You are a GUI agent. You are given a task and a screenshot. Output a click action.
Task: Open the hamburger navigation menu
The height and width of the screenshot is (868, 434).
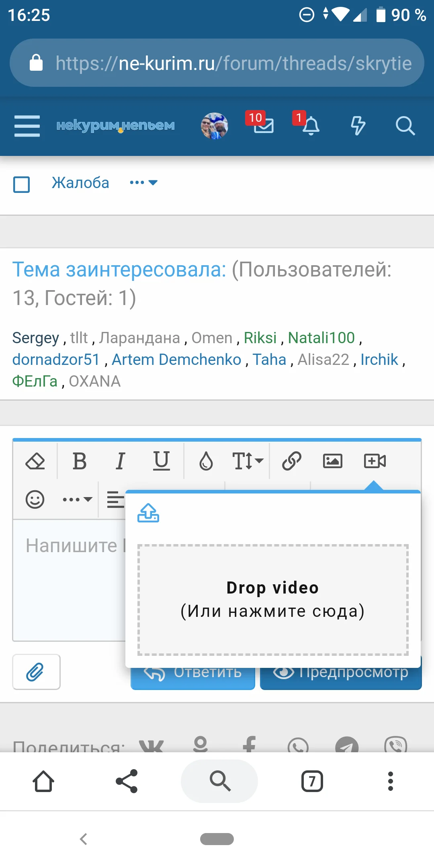(x=27, y=126)
